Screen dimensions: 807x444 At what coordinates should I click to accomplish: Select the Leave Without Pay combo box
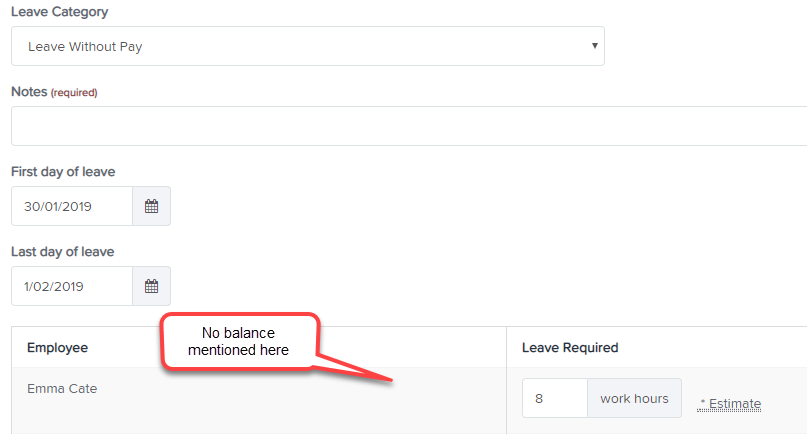[308, 46]
